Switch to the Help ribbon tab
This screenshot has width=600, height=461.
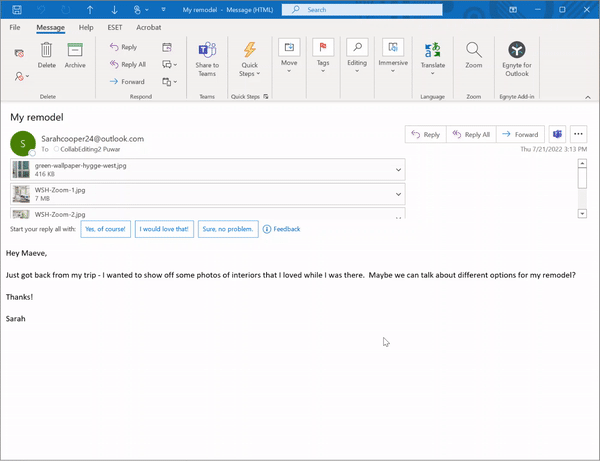point(86,27)
